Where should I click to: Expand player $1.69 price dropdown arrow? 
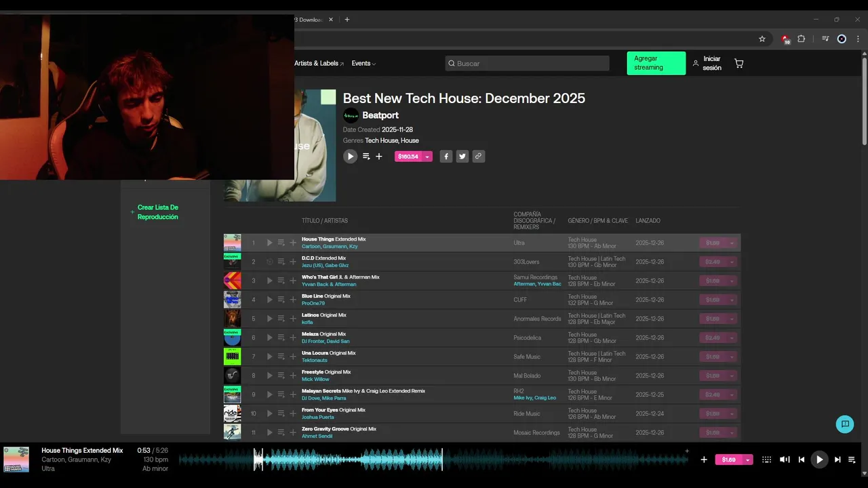(748, 460)
